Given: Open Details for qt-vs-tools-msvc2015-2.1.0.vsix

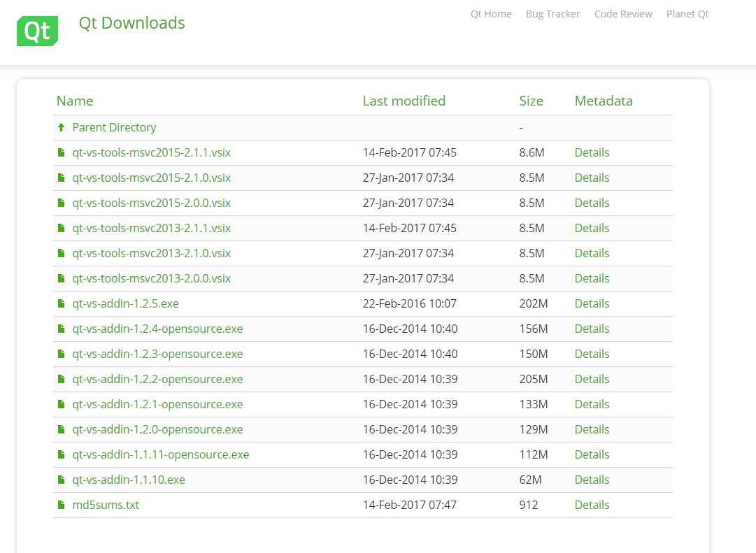Looking at the screenshot, I should (x=592, y=178).
